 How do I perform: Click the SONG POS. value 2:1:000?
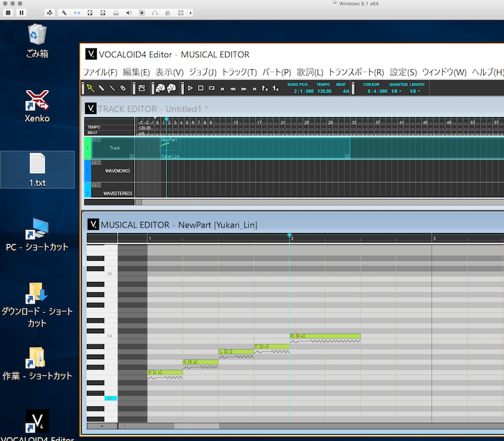point(304,91)
